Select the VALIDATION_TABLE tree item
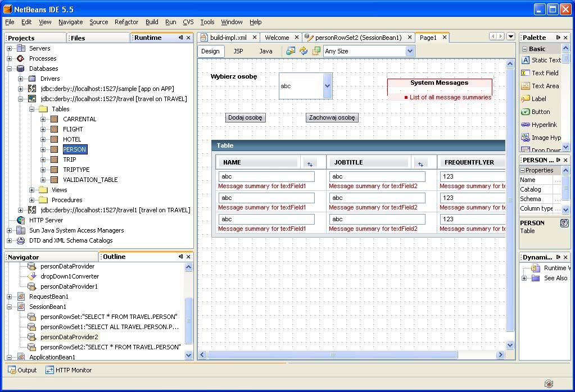This screenshot has width=575, height=392. coord(90,180)
